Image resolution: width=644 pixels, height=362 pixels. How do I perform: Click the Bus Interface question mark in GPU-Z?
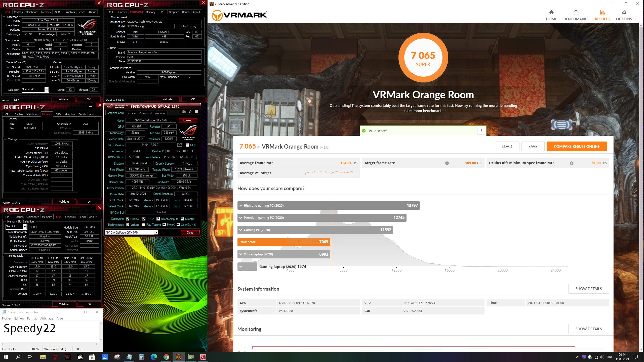tap(196, 157)
